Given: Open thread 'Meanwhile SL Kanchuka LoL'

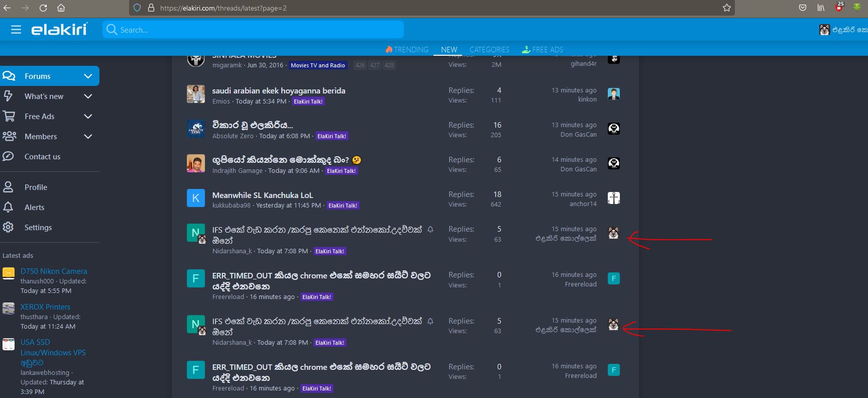Looking at the screenshot, I should tap(263, 195).
